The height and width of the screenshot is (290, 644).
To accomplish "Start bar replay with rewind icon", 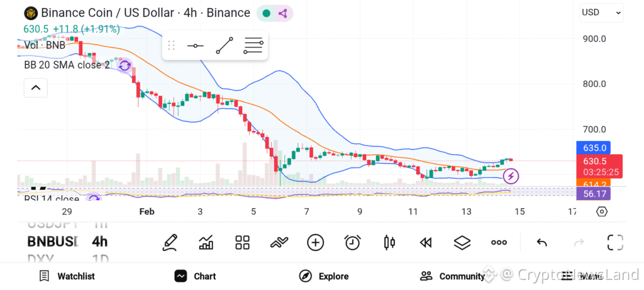I will (x=426, y=243).
